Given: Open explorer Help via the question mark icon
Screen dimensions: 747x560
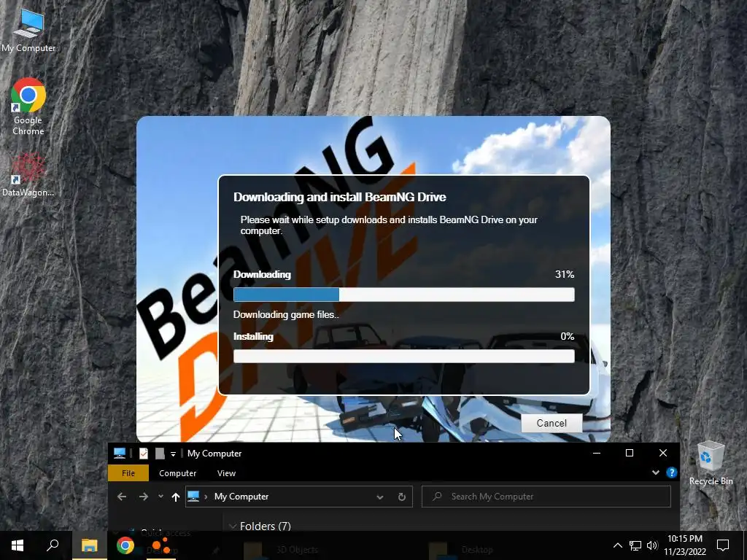Looking at the screenshot, I should pyautogui.click(x=671, y=472).
